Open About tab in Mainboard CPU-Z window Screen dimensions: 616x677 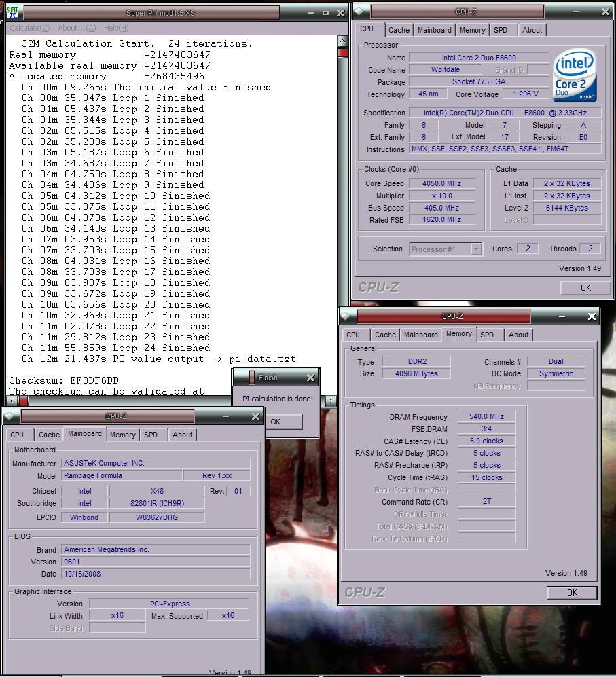click(x=182, y=435)
